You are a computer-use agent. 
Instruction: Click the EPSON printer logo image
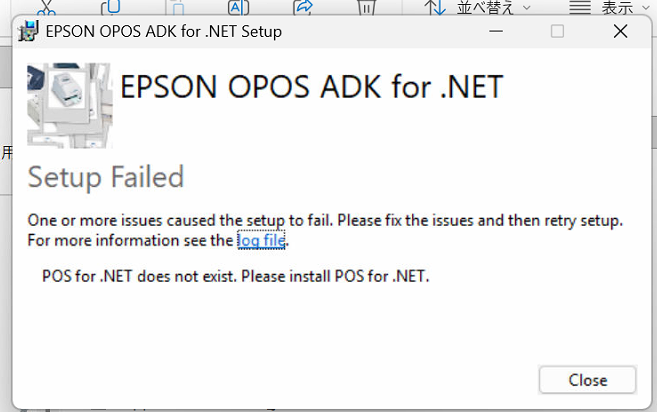point(69,104)
